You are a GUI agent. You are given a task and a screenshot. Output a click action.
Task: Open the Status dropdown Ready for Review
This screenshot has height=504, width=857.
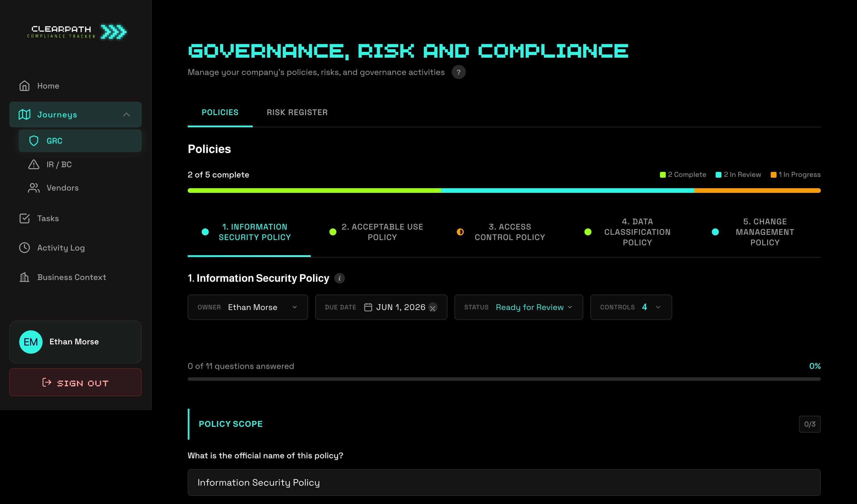point(519,307)
